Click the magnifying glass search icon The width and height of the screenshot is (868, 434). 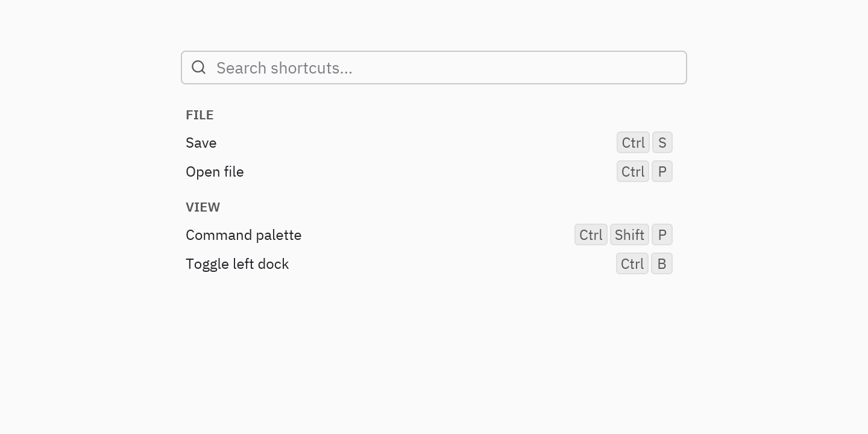[x=199, y=68]
